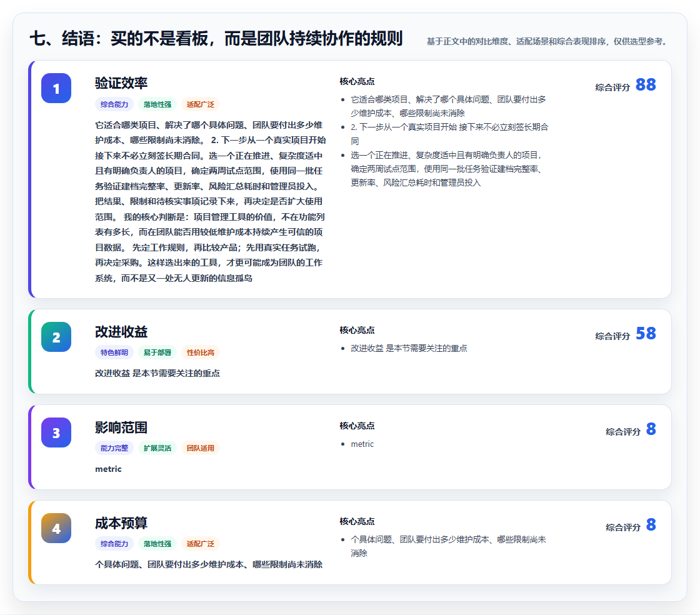
Task: Select the 改进收益 card title
Action: coord(121,332)
